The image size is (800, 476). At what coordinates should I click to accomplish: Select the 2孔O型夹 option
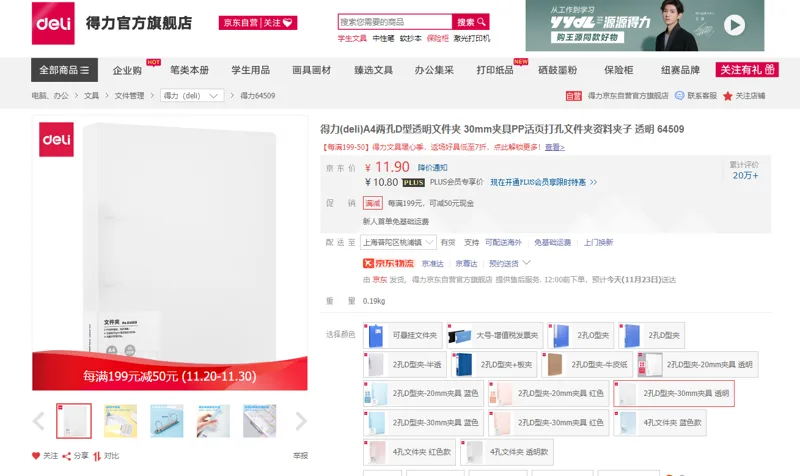(581, 335)
